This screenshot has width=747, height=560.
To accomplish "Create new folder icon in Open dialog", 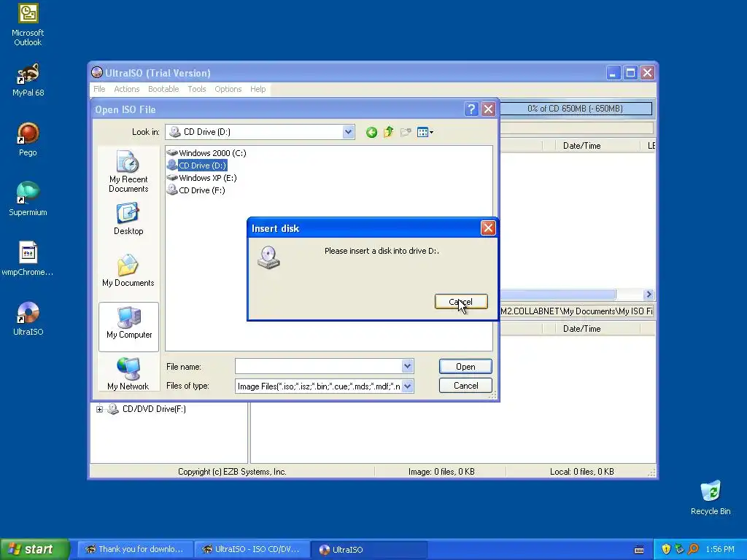I will (x=406, y=133).
